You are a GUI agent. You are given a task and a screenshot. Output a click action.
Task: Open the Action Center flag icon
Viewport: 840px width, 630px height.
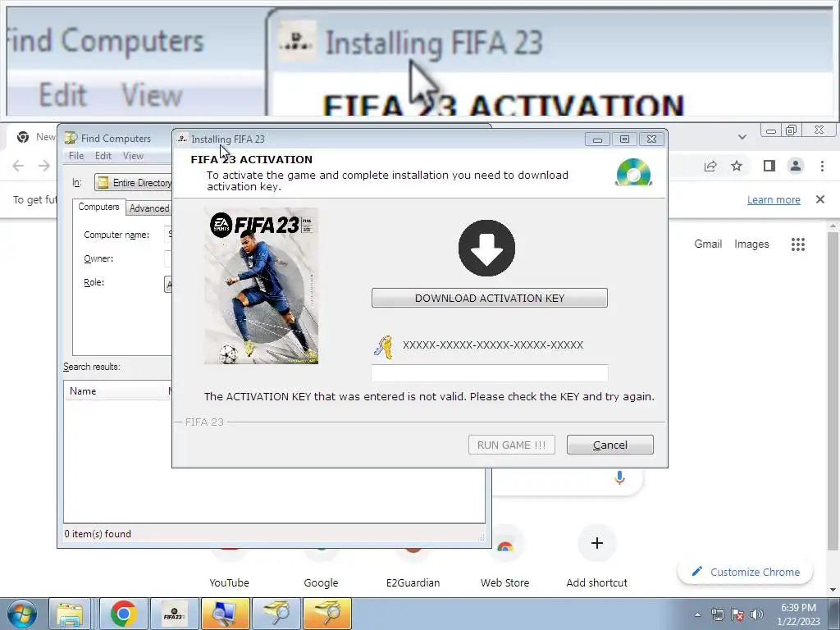pos(737,614)
